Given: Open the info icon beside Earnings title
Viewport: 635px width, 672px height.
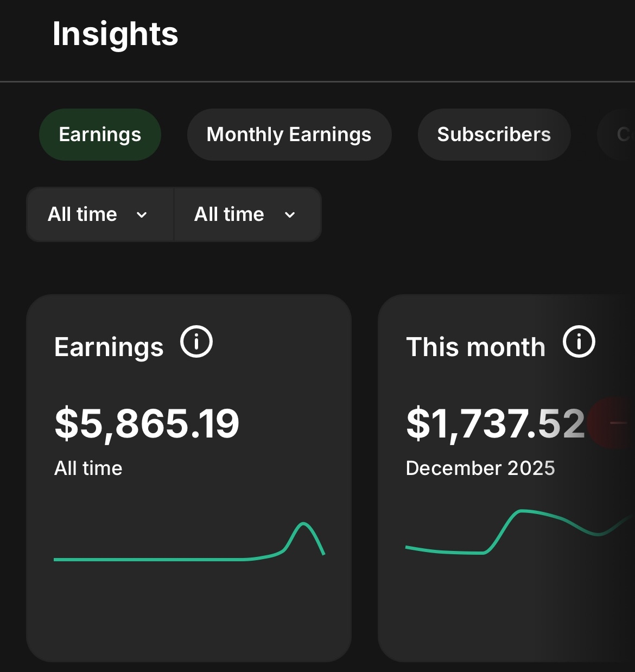Looking at the screenshot, I should pos(196,342).
